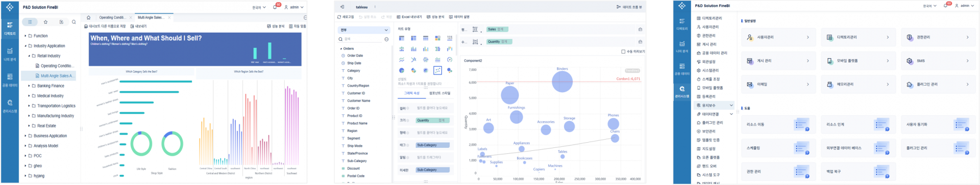The width and height of the screenshot is (980, 185).
Task: Go to home tab icon in dashboard tabs
Action: tap(88, 17)
